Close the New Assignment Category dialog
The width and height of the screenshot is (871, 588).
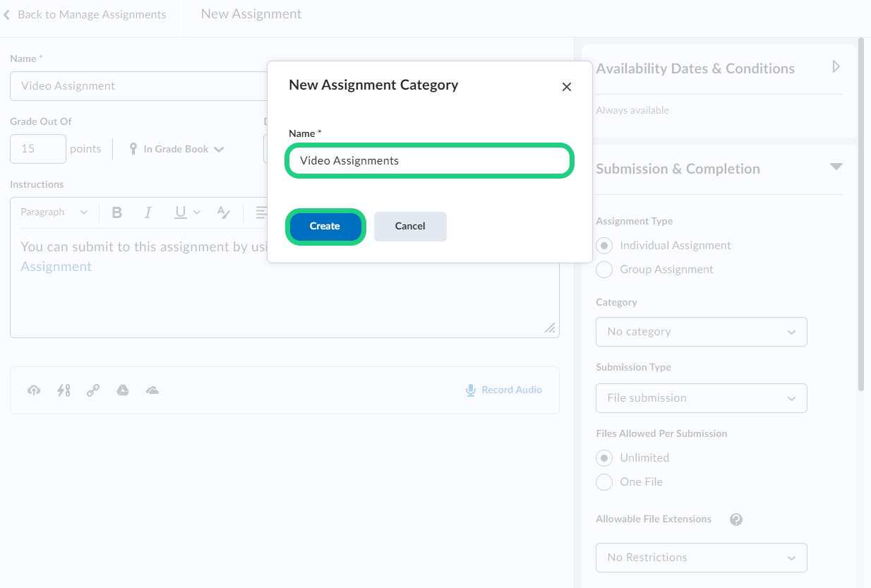tap(566, 87)
